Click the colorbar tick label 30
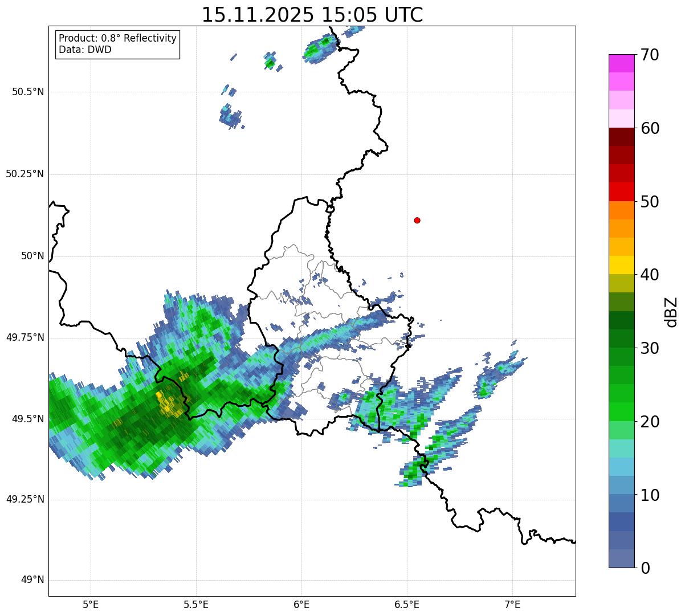 click(x=650, y=348)
